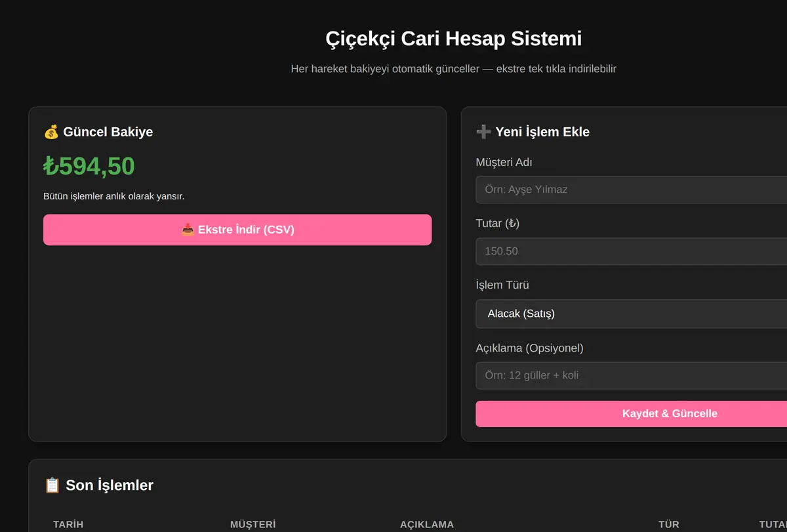Open the İşlem Türü dropdown
This screenshot has height=532, width=787.
[x=631, y=314]
